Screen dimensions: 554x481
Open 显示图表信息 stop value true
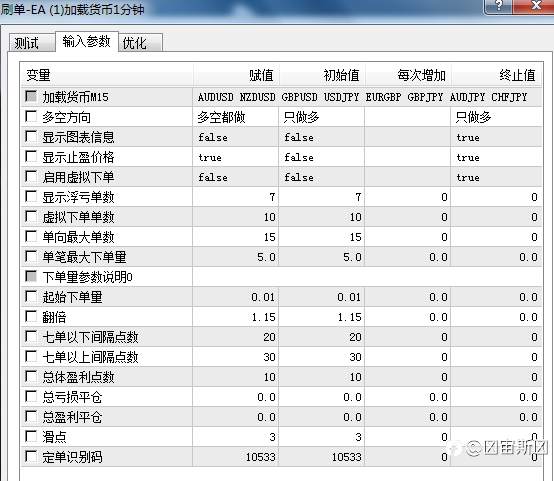coord(496,137)
